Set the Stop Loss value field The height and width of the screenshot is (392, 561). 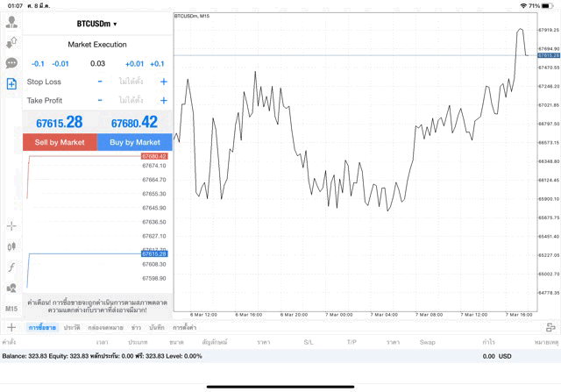pos(131,82)
